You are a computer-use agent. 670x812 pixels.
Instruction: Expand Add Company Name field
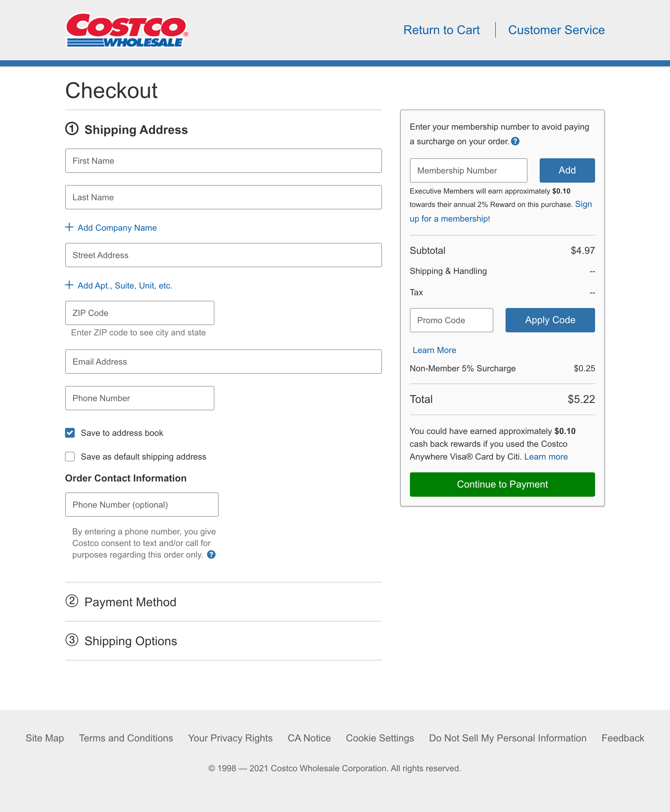(117, 228)
